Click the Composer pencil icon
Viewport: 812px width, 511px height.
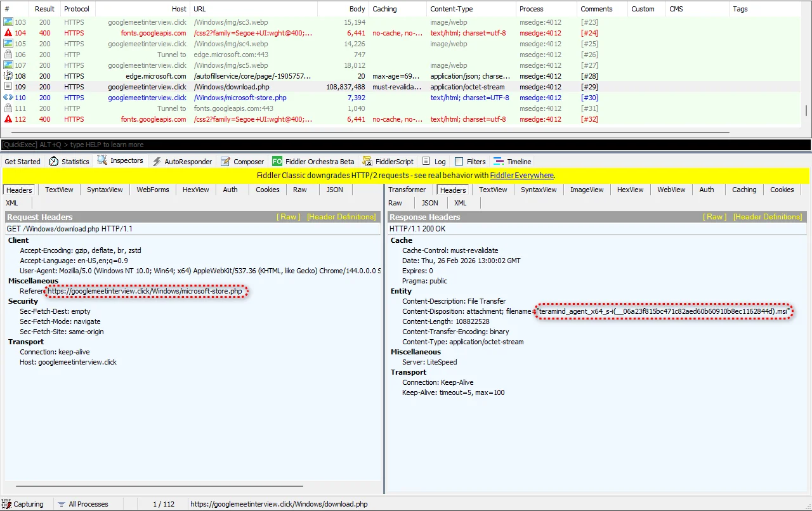click(225, 162)
